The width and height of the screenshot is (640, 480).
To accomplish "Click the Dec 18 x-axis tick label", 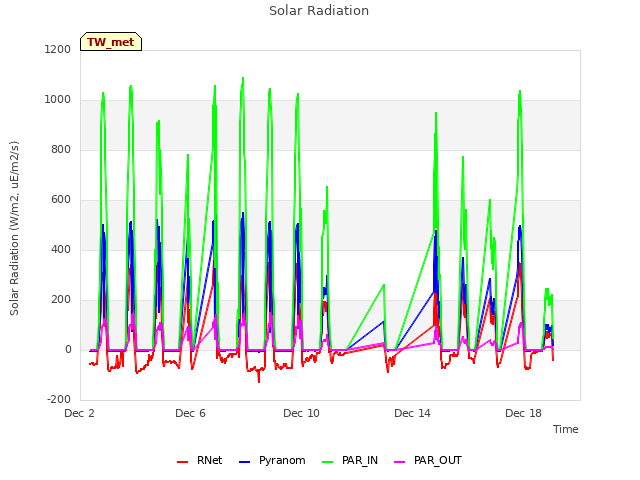I will pos(523,413).
